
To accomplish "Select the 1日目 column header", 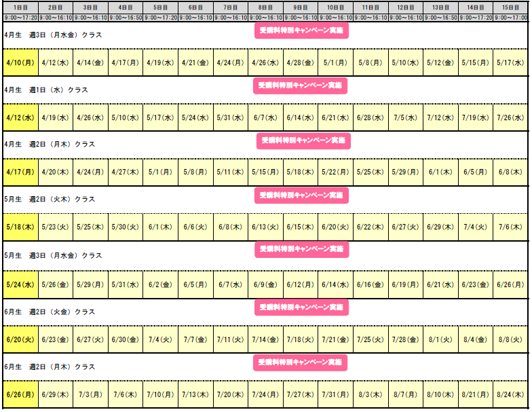I will [20, 7].
